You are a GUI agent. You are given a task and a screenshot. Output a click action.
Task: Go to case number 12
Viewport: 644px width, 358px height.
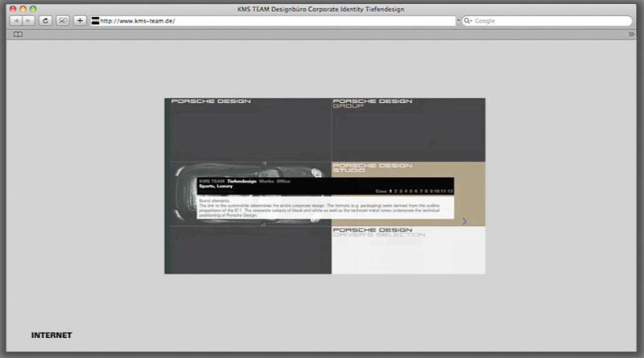click(x=450, y=191)
